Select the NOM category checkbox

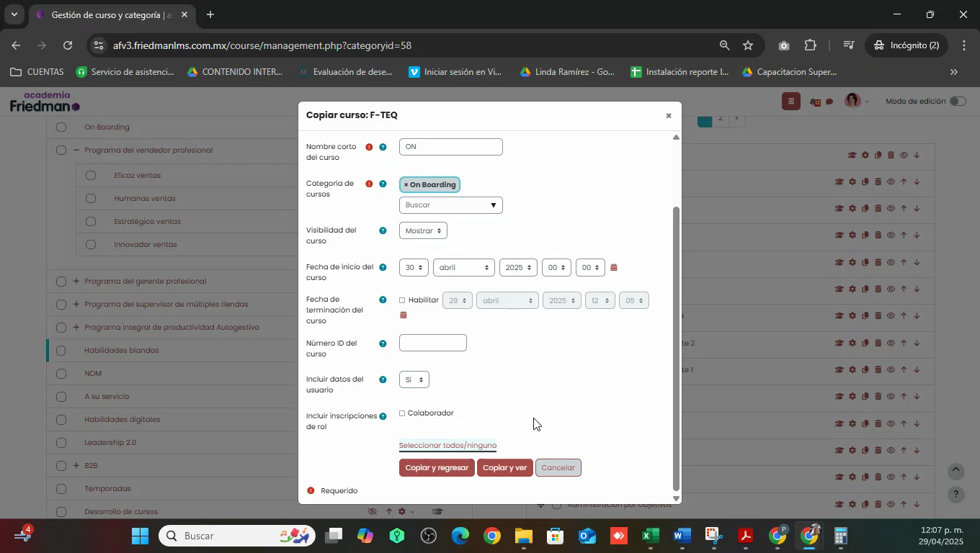[x=61, y=374]
